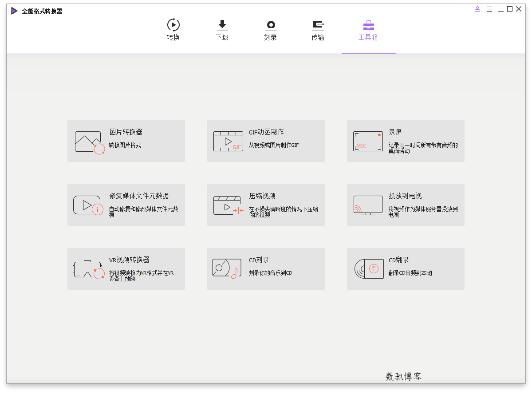This screenshot has height=394, width=532.
Task: Click the purple toolbox briefcase icon
Action: coord(368,25)
